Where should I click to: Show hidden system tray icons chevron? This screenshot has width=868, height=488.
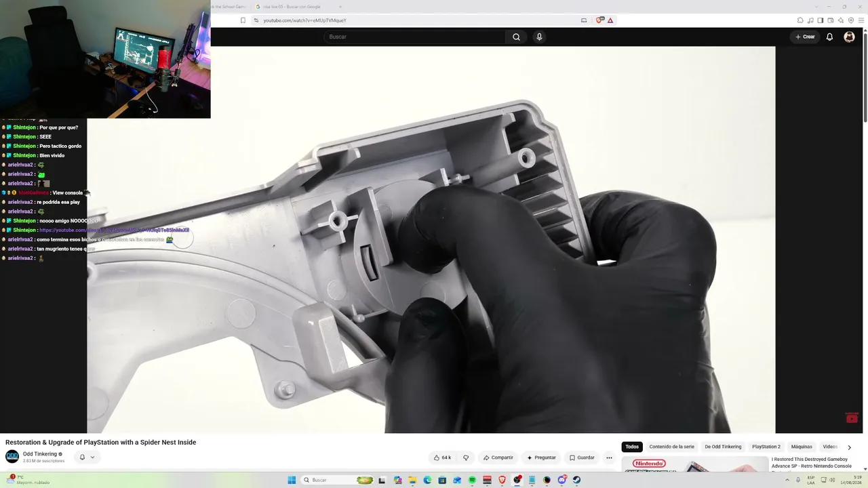787,480
